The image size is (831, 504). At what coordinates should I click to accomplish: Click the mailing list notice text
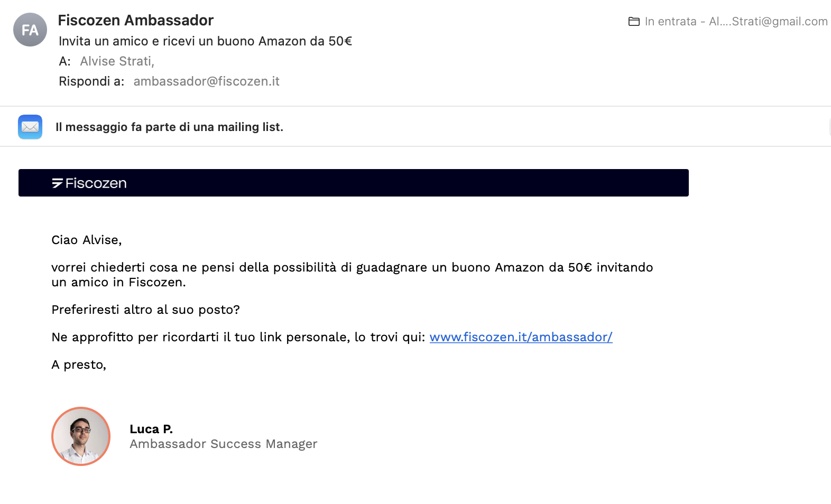[169, 127]
